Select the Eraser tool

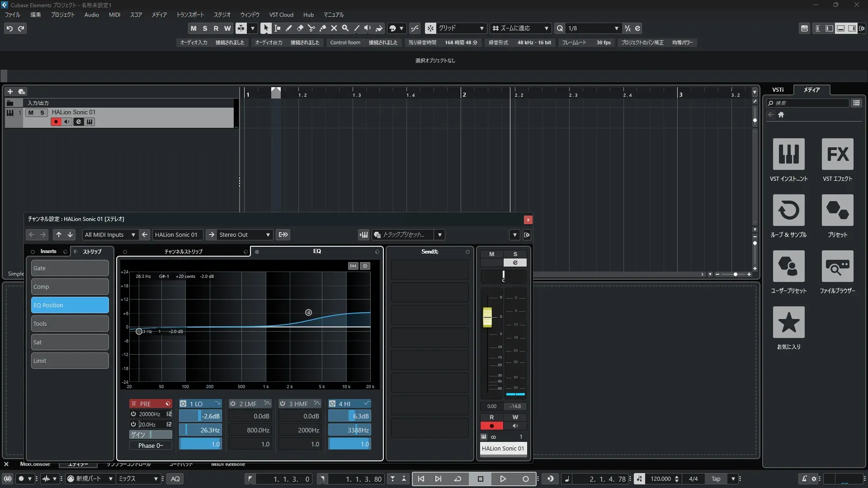(300, 28)
